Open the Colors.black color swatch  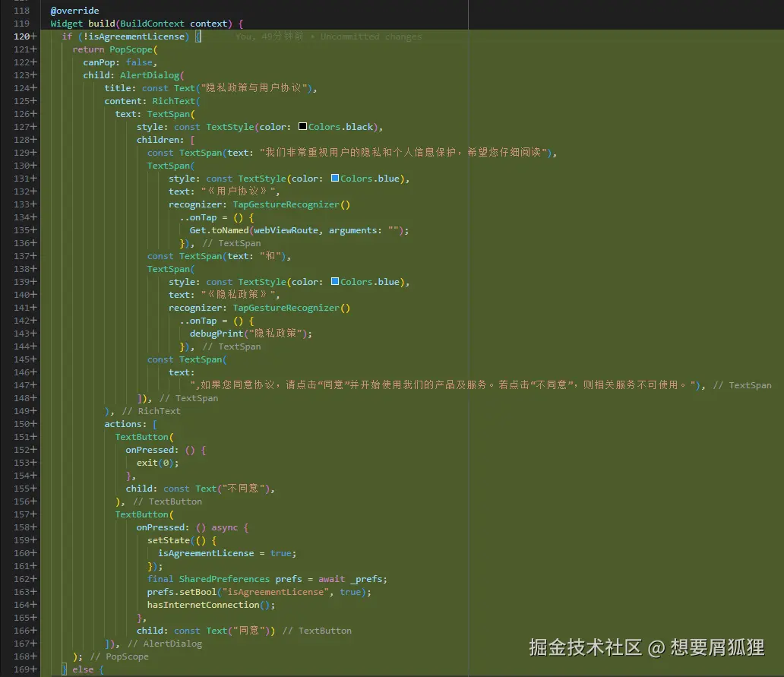pyautogui.click(x=302, y=126)
